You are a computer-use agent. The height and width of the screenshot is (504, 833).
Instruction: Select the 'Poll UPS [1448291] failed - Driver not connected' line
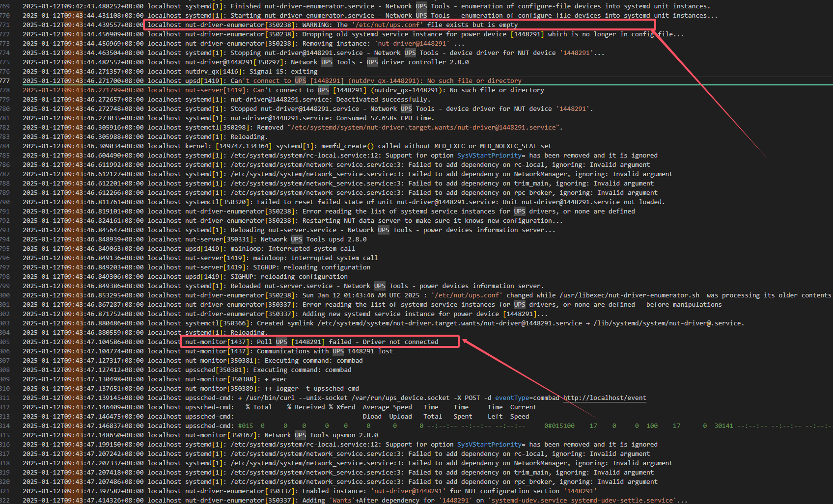(x=230, y=342)
